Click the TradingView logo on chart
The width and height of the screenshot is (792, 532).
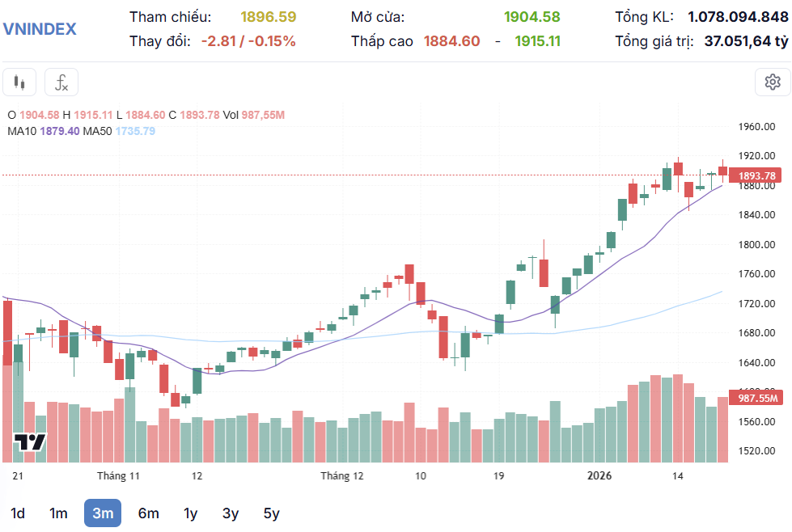[30, 442]
